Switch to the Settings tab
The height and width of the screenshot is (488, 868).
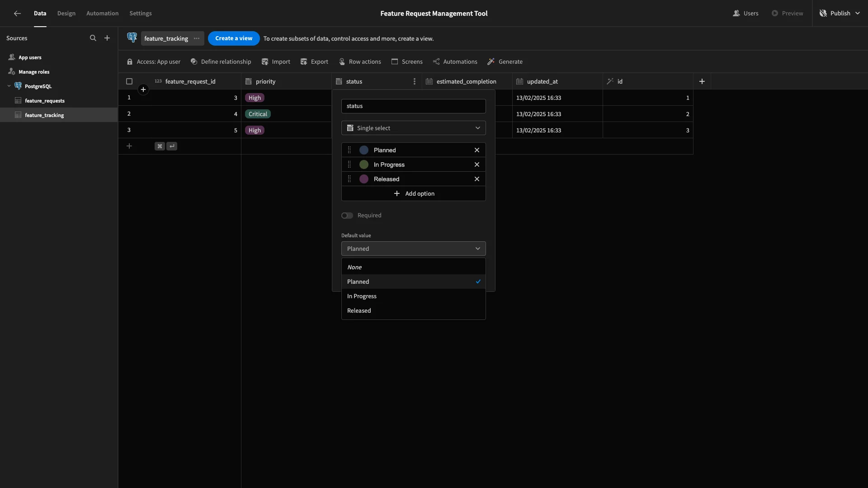coord(141,14)
